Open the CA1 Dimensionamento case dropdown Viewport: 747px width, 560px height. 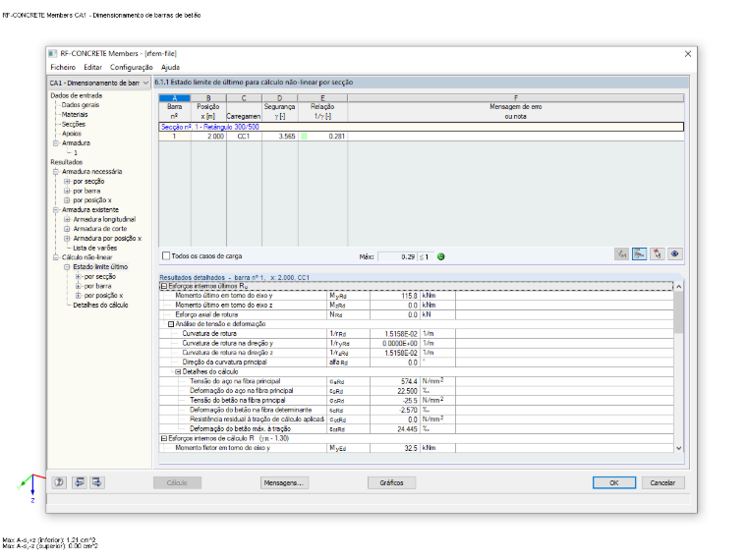pos(99,83)
